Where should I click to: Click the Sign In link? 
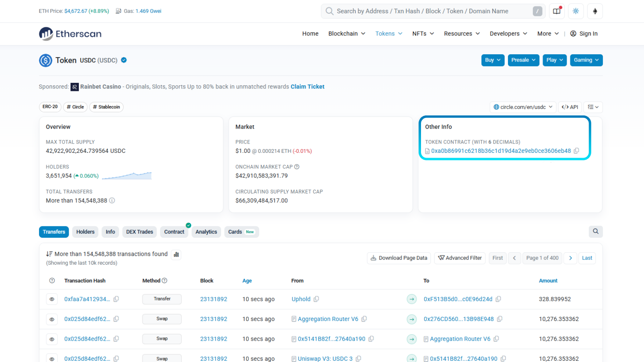tap(584, 34)
